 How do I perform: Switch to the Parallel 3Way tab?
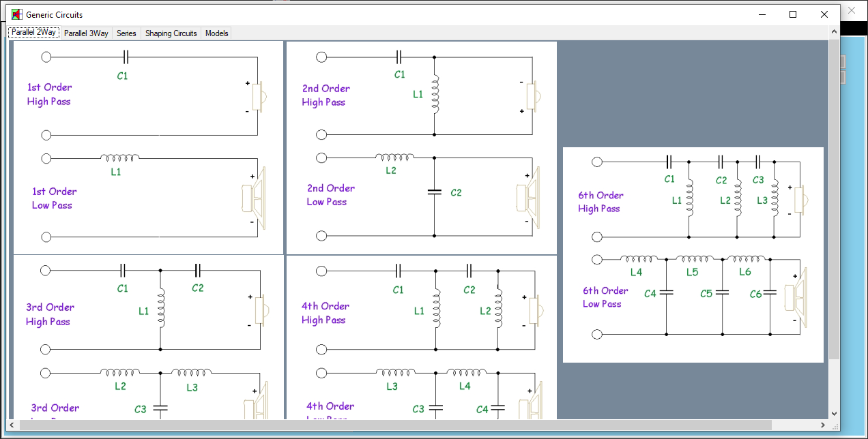[86, 33]
